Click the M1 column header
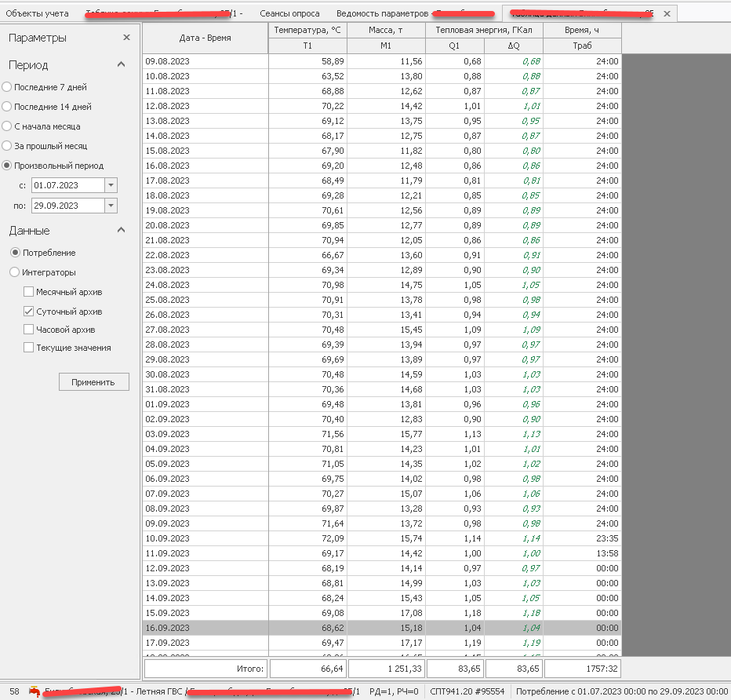The height and width of the screenshot is (700, 731). pos(386,46)
